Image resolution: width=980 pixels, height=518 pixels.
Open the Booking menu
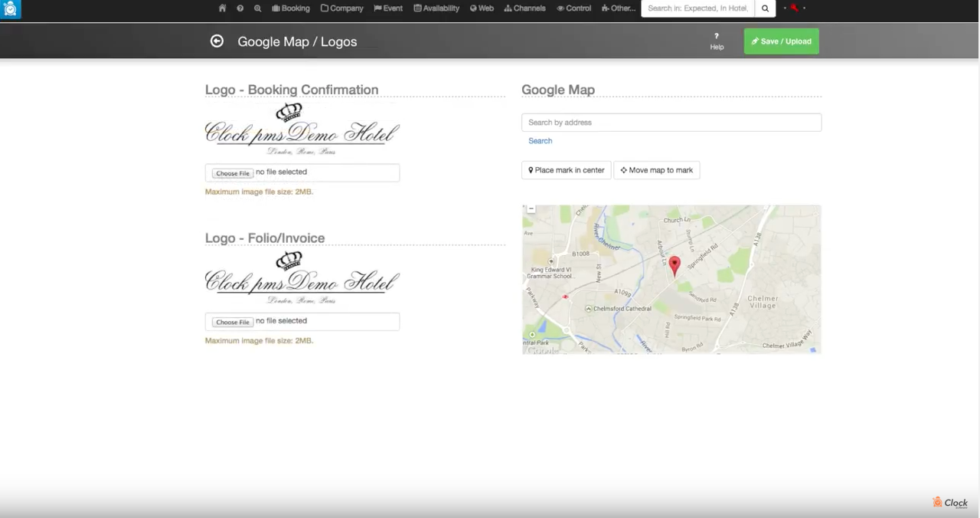point(291,8)
